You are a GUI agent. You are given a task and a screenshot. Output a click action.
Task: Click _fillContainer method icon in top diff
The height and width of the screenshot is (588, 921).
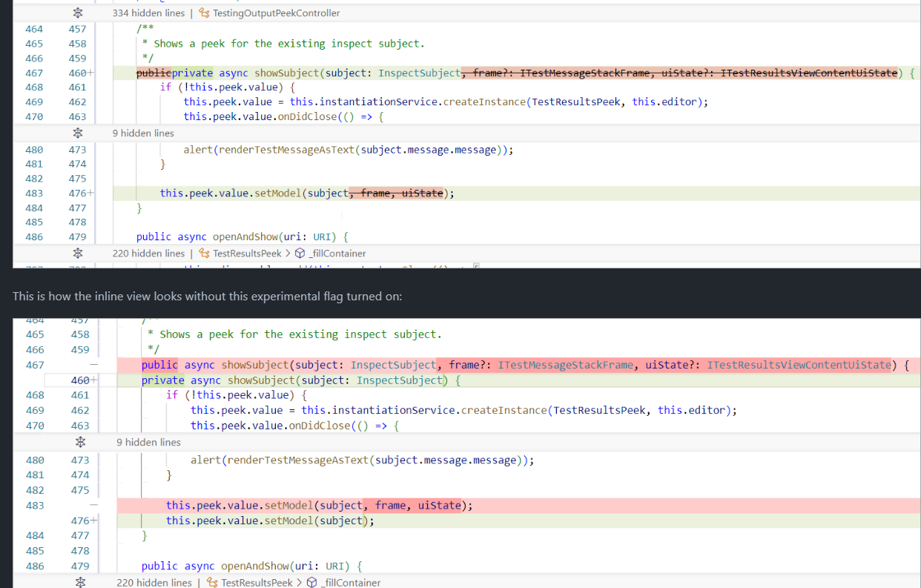pos(300,254)
